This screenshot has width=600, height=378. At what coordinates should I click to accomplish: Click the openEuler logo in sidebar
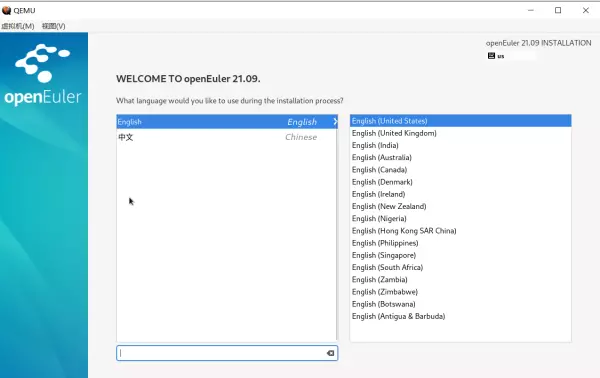(43, 75)
